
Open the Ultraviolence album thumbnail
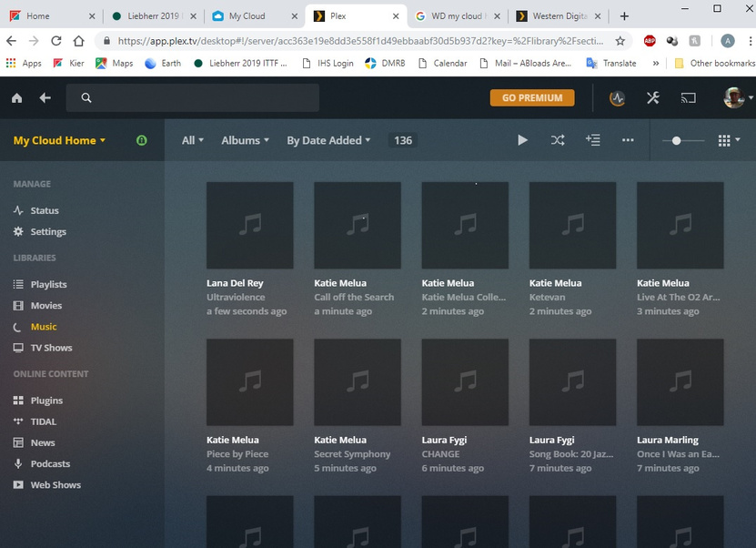[x=250, y=225]
